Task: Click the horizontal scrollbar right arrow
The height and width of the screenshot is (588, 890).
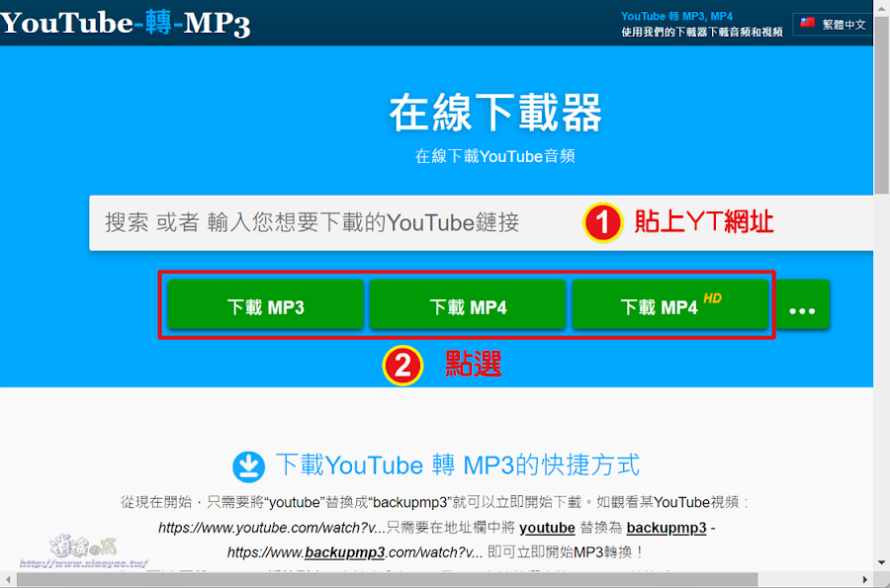Action: click(x=865, y=579)
